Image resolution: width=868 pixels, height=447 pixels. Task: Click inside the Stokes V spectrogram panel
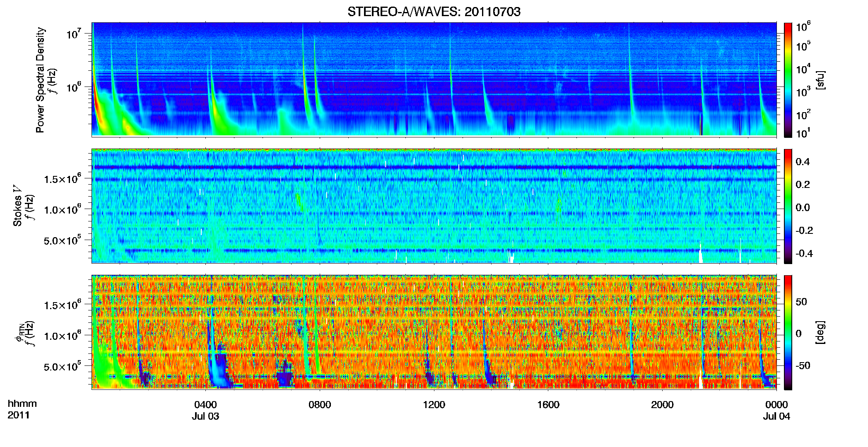pyautogui.click(x=434, y=206)
